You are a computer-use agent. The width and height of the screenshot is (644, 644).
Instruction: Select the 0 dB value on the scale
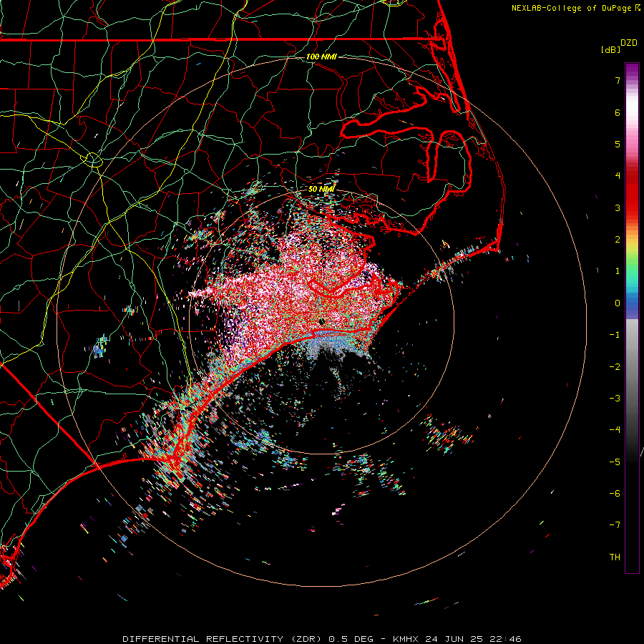(618, 303)
